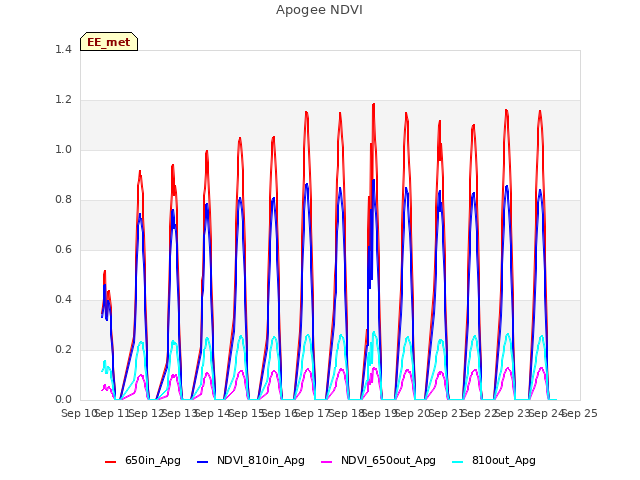Select the 1.0 y-axis label
The height and width of the screenshot is (480, 640).
click(63, 149)
